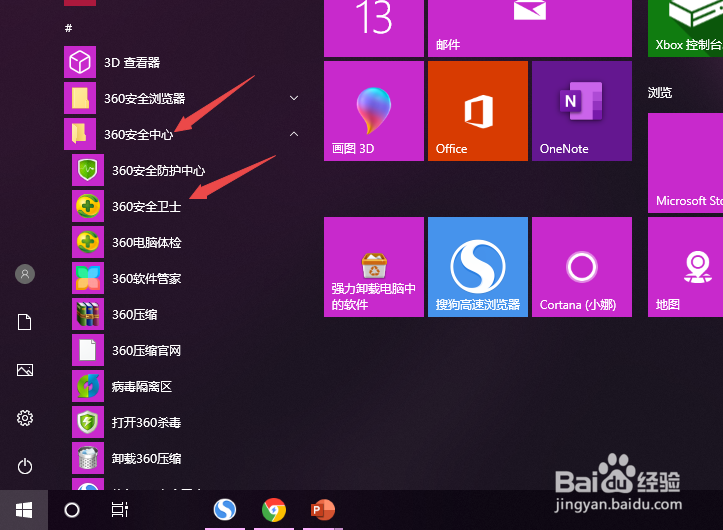Open the 360压缩官网 document icon

pos(88,350)
